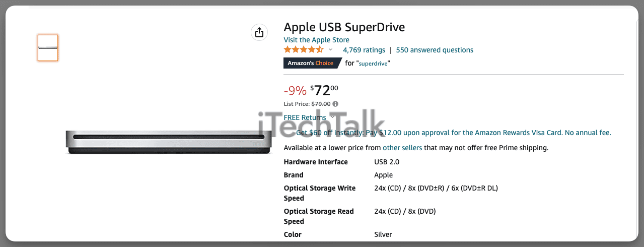Click FREE Returns link text
The width and height of the screenshot is (644, 247).
(305, 117)
